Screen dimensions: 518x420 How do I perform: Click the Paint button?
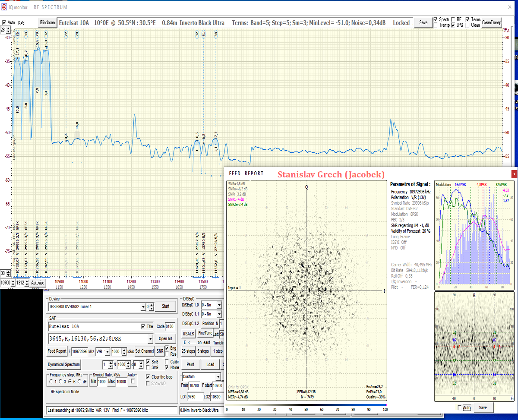[x=190, y=365]
